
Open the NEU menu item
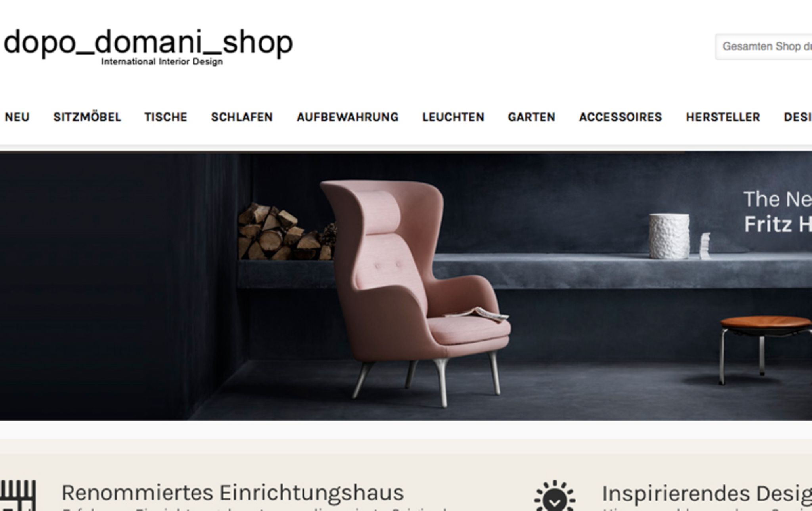click(17, 117)
